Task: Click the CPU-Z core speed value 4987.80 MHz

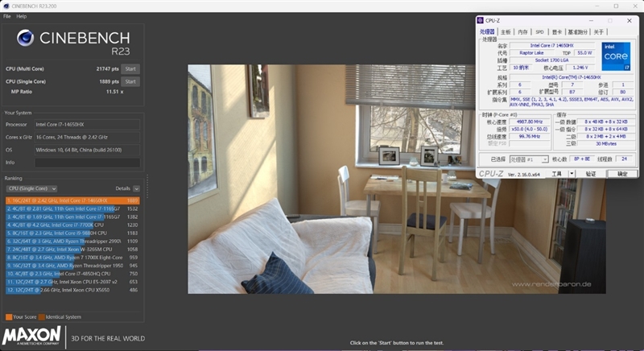Action: pos(530,122)
